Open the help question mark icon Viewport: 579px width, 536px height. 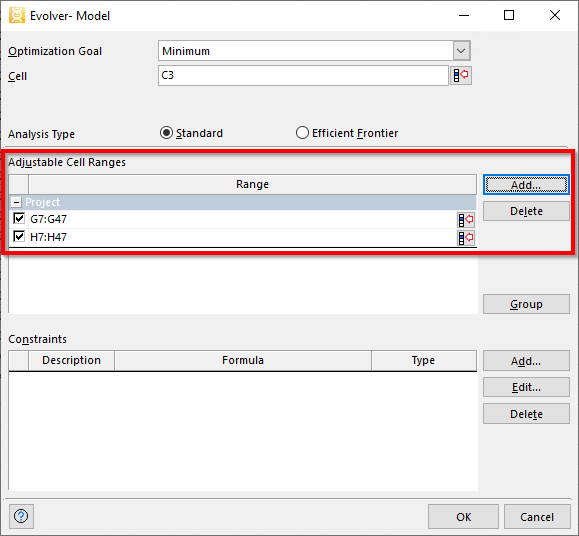tap(21, 516)
